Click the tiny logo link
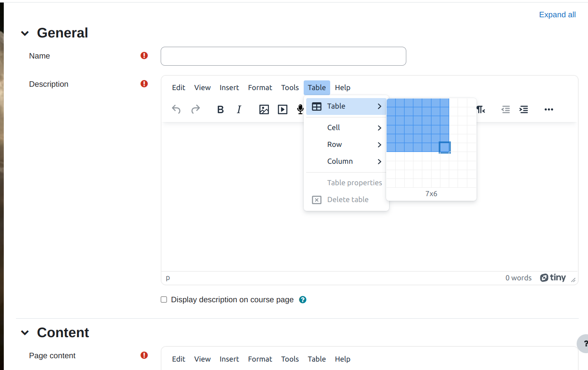This screenshot has width=588, height=370. coord(553,278)
